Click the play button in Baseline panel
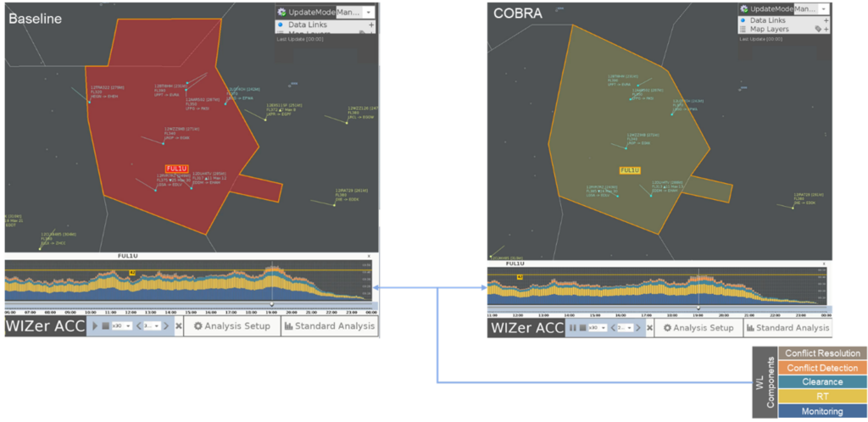 tap(95, 325)
